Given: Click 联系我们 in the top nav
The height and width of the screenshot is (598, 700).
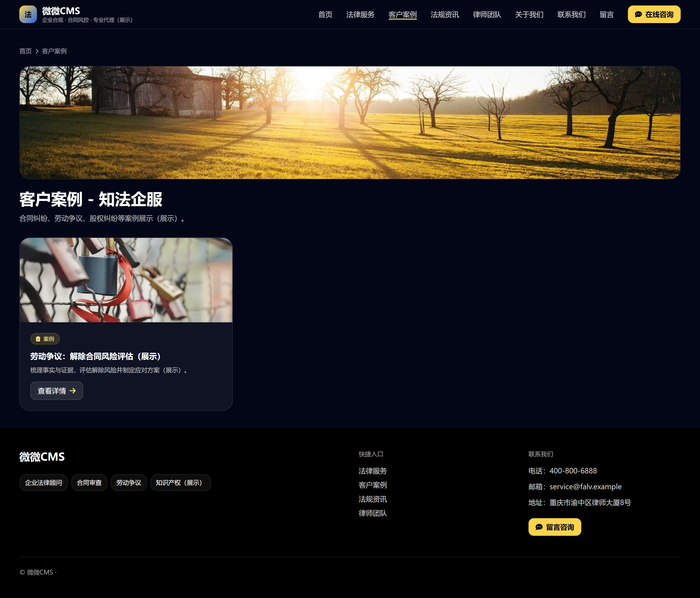Looking at the screenshot, I should (x=571, y=15).
